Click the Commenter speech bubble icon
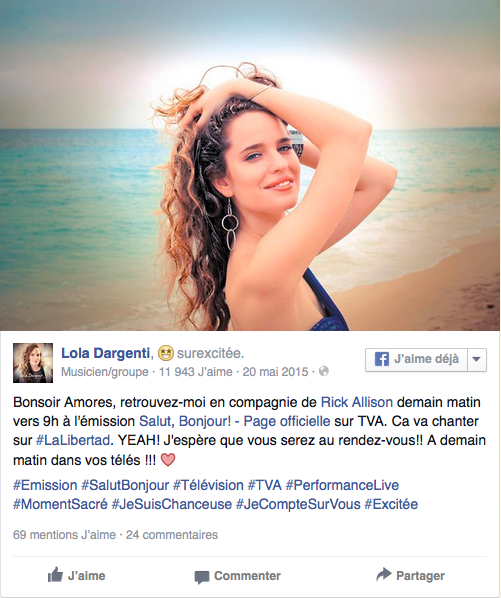 202,577
